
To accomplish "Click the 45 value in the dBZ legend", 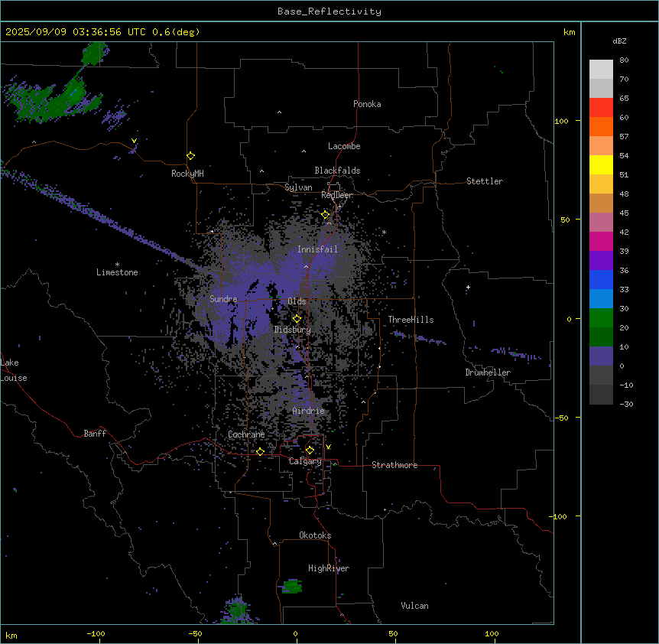I will click(x=624, y=213).
